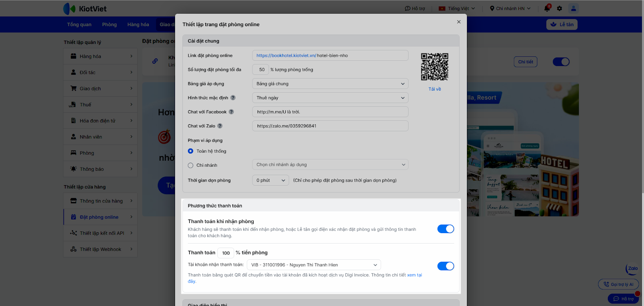Open the settings gear icon

coord(559,8)
